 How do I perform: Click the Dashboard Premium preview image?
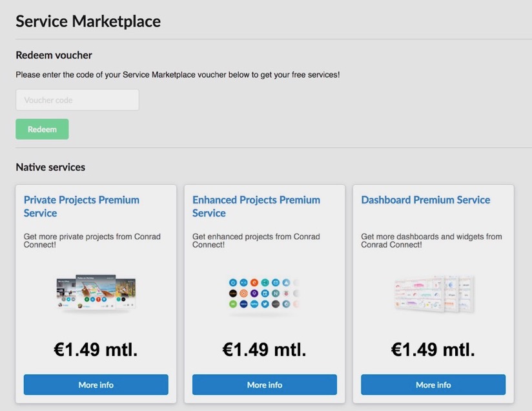(x=433, y=293)
